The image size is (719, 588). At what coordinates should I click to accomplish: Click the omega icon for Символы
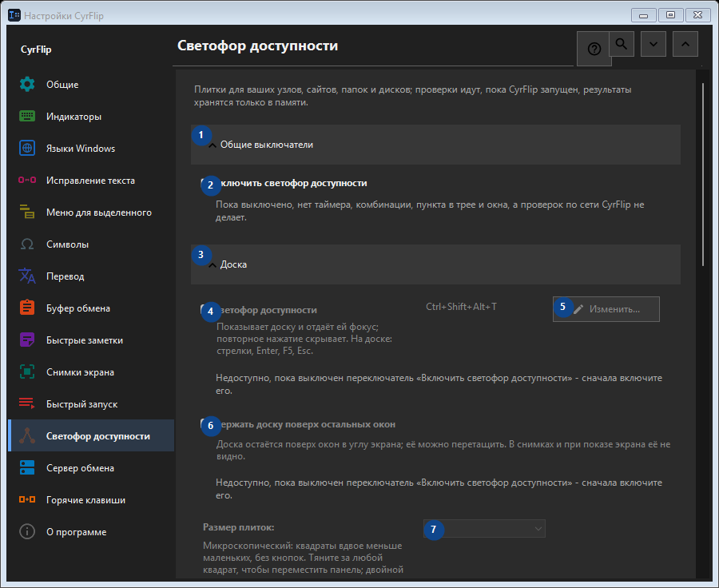pos(27,244)
